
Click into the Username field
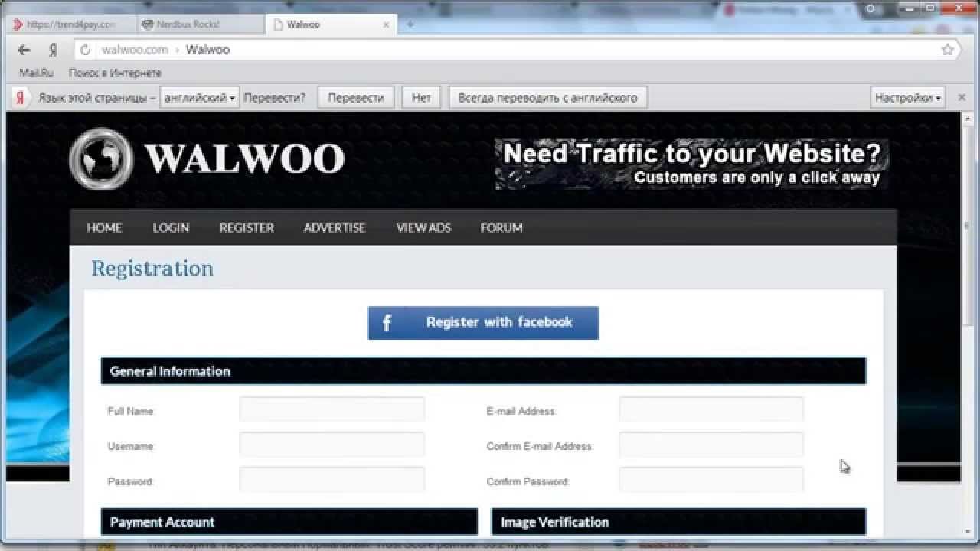tap(332, 445)
